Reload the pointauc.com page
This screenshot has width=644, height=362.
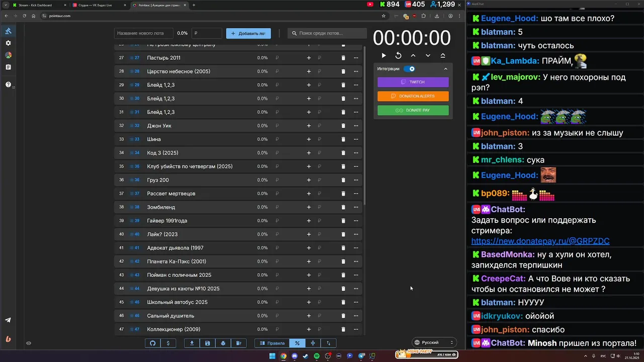tap(24, 16)
